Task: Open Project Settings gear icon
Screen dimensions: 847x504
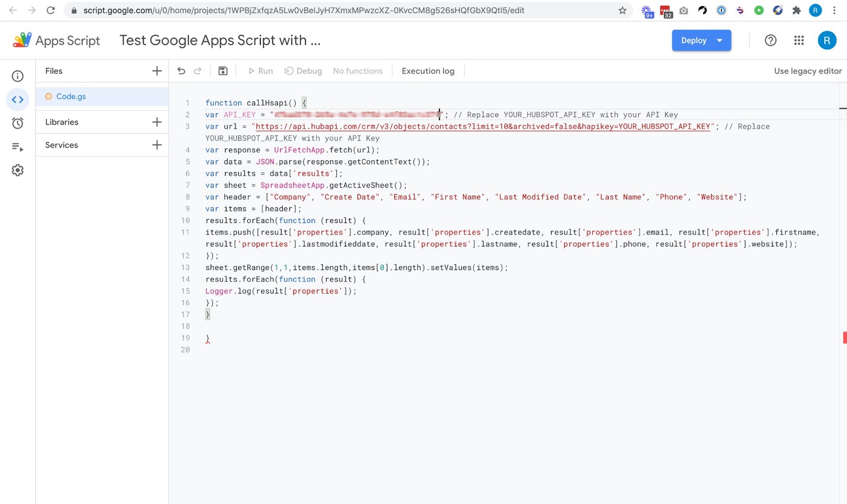Action: point(17,170)
